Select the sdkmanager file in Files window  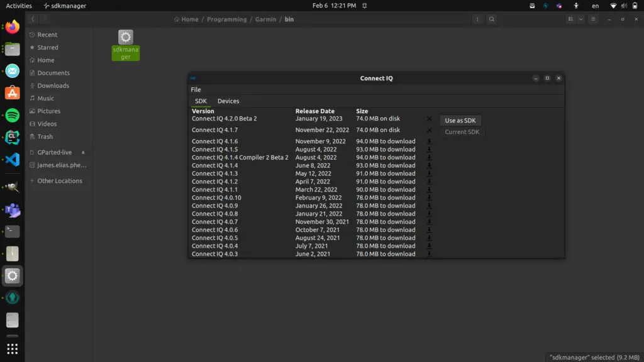tap(126, 45)
